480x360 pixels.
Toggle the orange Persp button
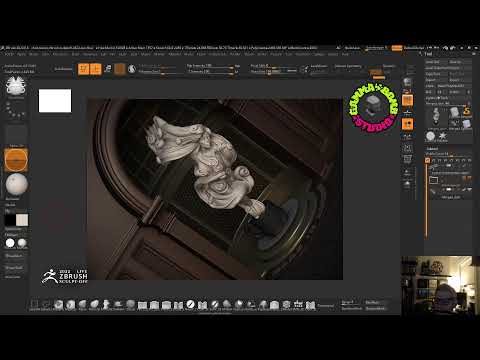[x=407, y=100]
